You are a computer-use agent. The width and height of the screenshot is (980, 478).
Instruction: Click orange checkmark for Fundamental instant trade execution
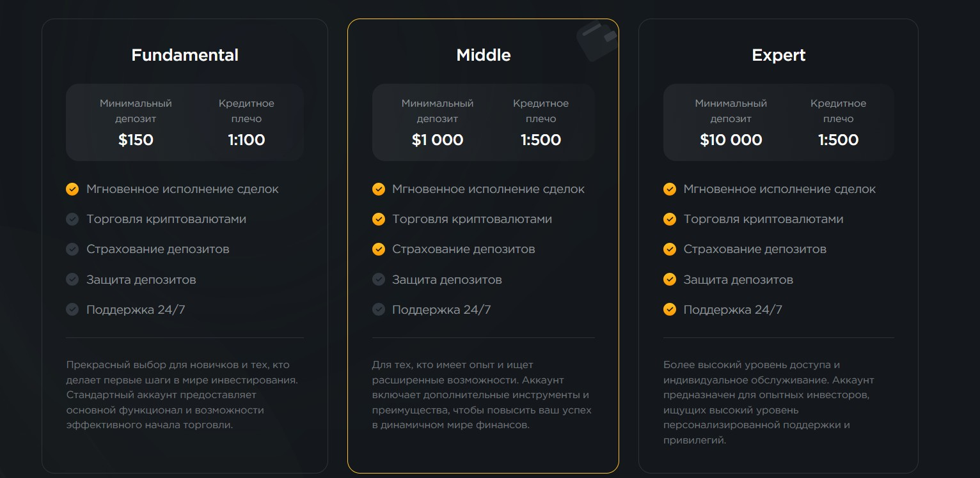72,189
